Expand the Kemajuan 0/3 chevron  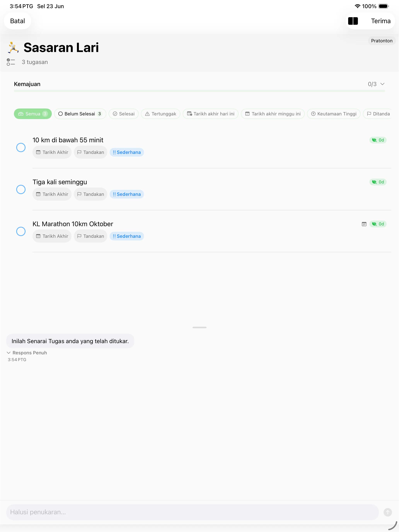[x=382, y=84]
